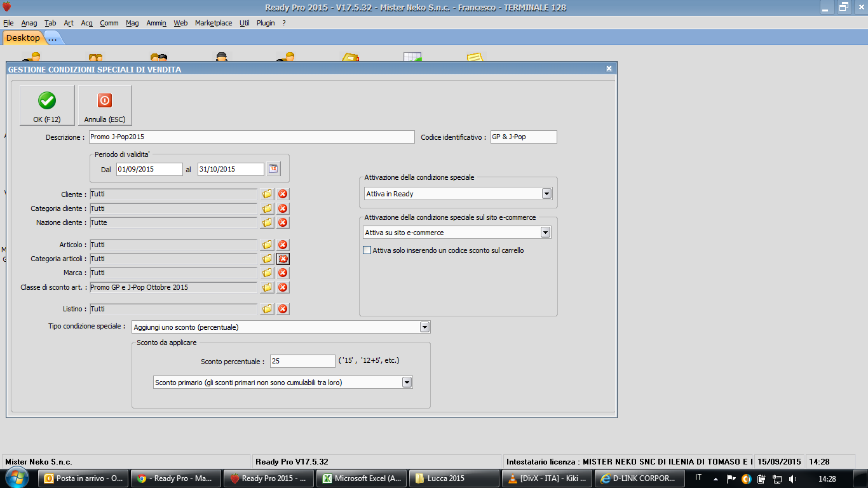The image size is (868, 488).
Task: Clear the Marca field
Action: point(283,273)
